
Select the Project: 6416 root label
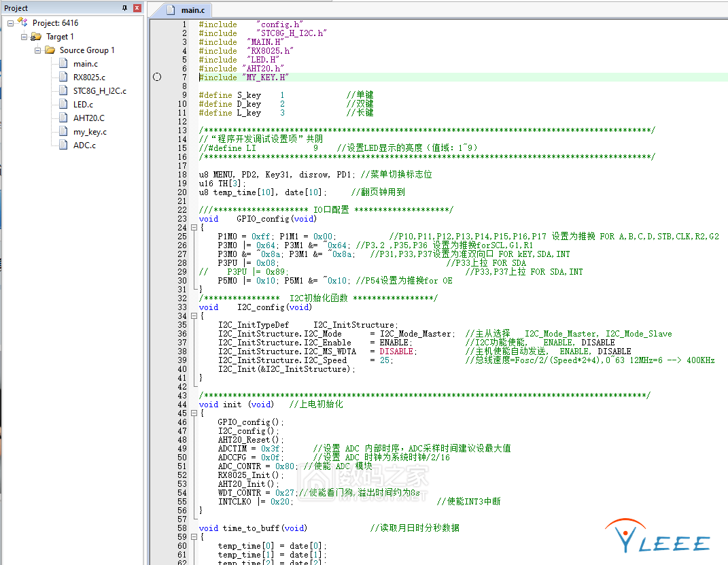pyautogui.click(x=55, y=22)
